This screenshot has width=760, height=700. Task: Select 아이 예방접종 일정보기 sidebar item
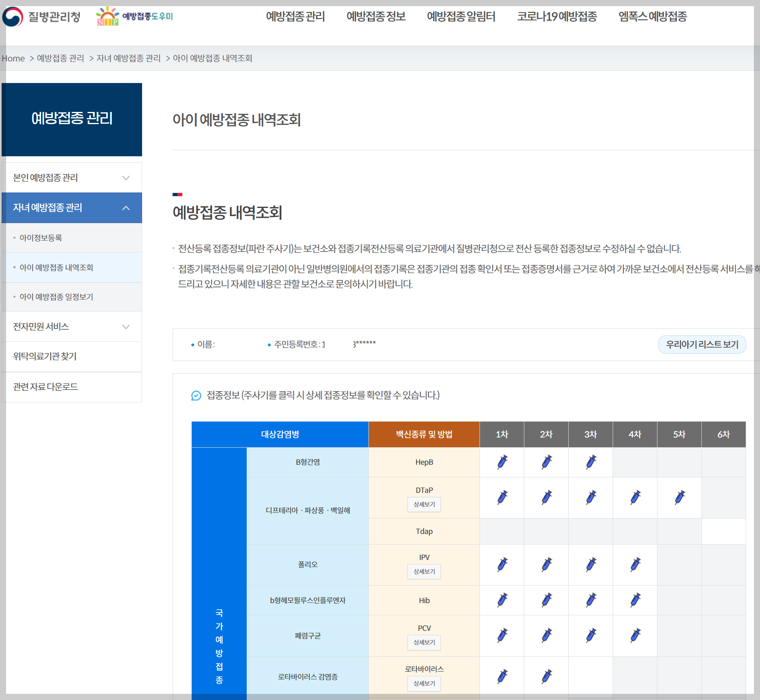coord(72,297)
